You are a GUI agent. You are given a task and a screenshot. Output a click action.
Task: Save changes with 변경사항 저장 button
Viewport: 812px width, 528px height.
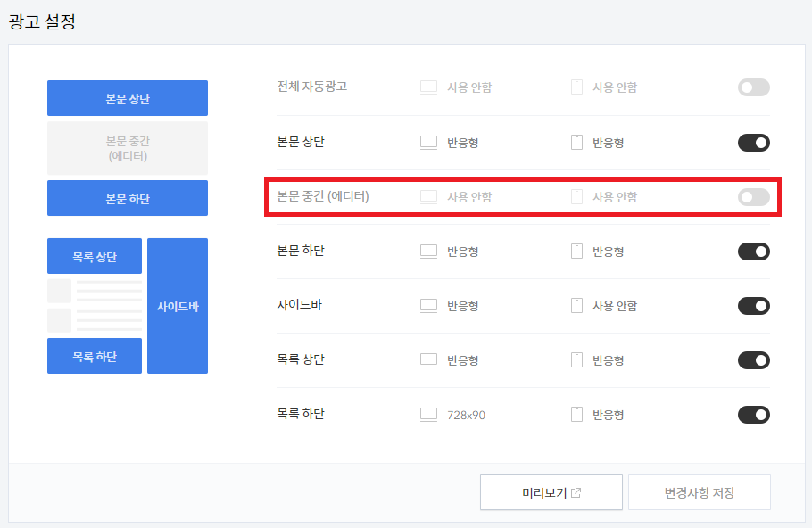[699, 492]
